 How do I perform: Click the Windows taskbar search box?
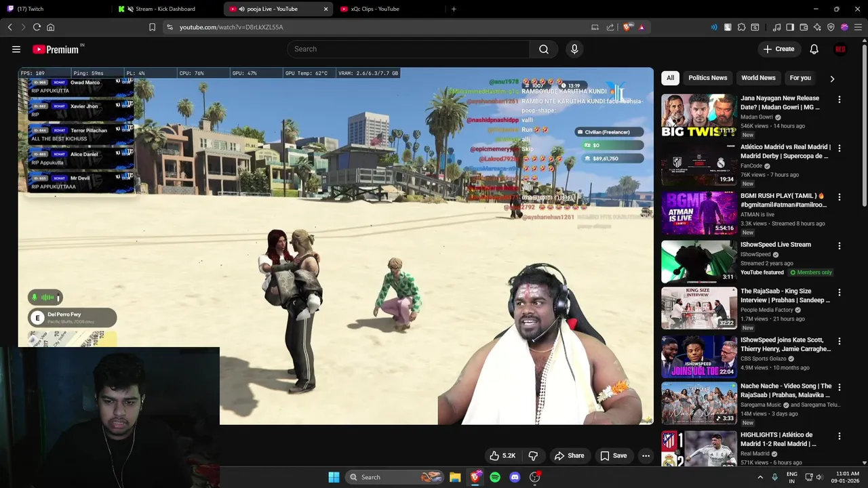(395, 477)
